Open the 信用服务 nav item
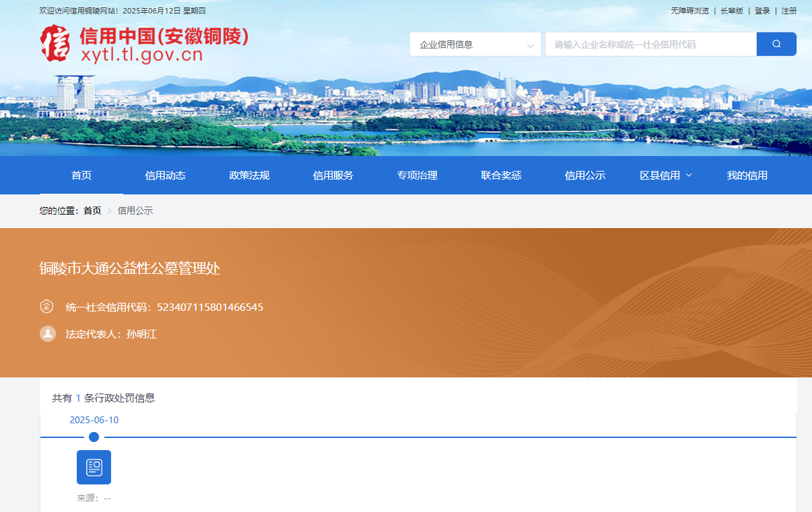Screen dimensions: 812x512 pyautogui.click(x=333, y=176)
